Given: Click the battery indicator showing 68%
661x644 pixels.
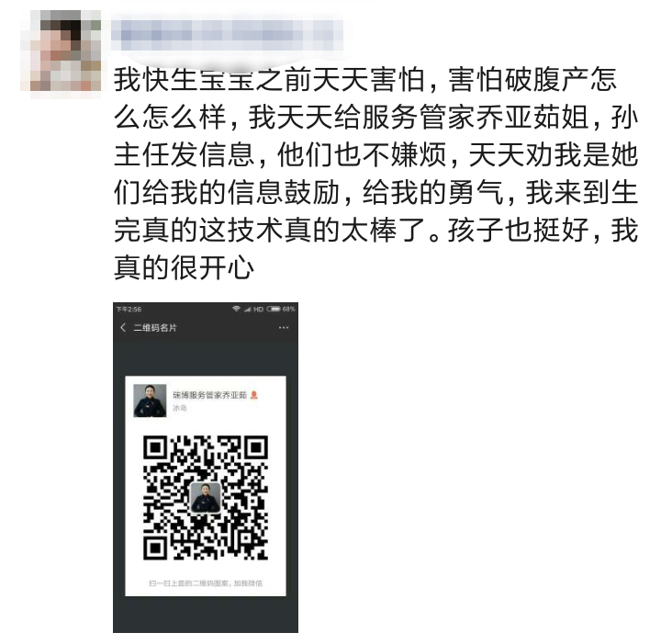Looking at the screenshot, I should point(280,309).
